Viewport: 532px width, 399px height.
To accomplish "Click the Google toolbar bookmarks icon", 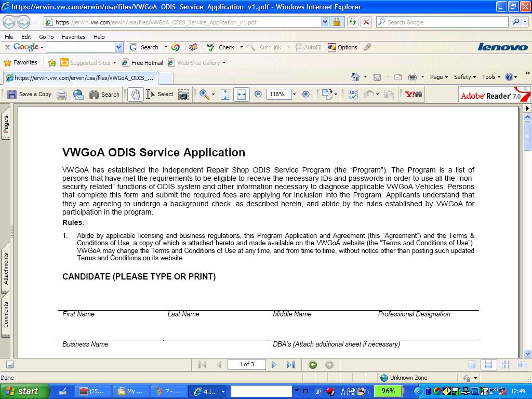I will pyautogui.click(x=193, y=47).
